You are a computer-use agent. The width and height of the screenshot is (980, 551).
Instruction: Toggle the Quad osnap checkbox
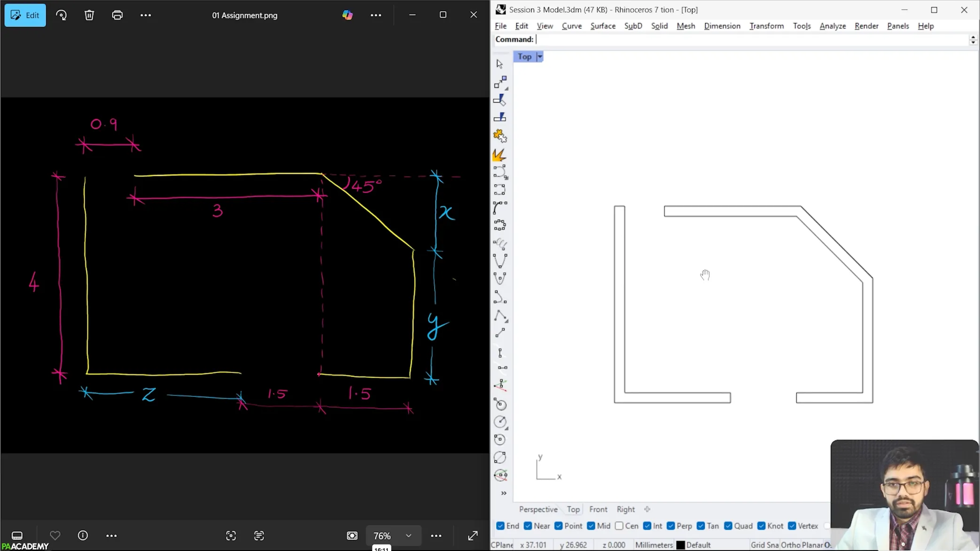tap(728, 526)
